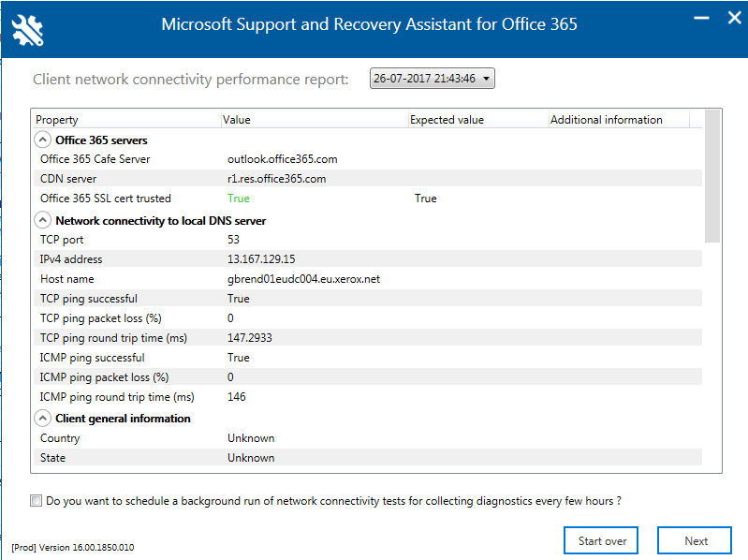Click the Start over button

(x=601, y=541)
